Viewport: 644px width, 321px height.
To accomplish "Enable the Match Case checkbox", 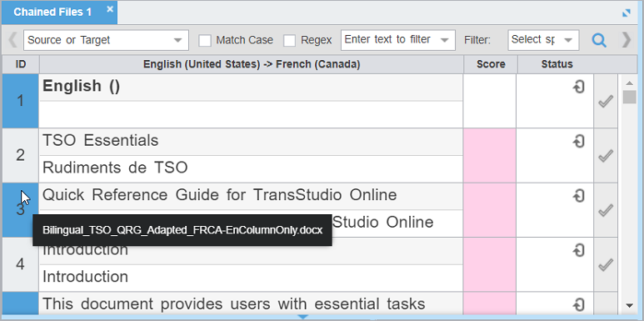I will click(x=205, y=40).
